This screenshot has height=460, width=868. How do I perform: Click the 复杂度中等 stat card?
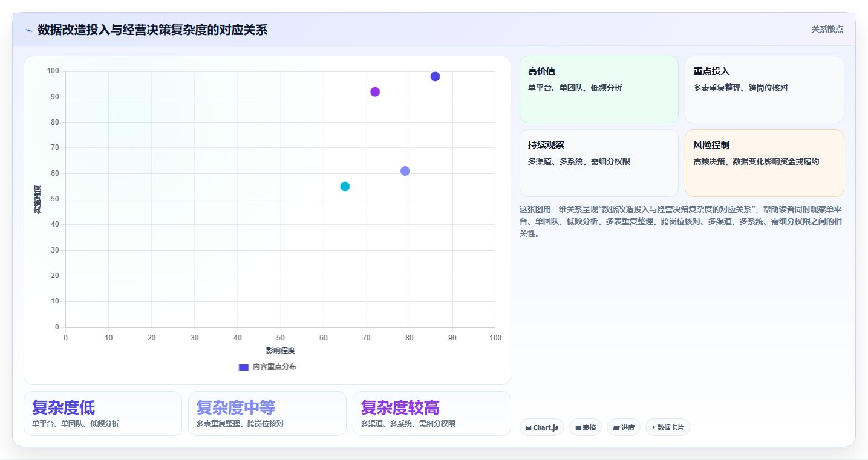[x=267, y=413]
